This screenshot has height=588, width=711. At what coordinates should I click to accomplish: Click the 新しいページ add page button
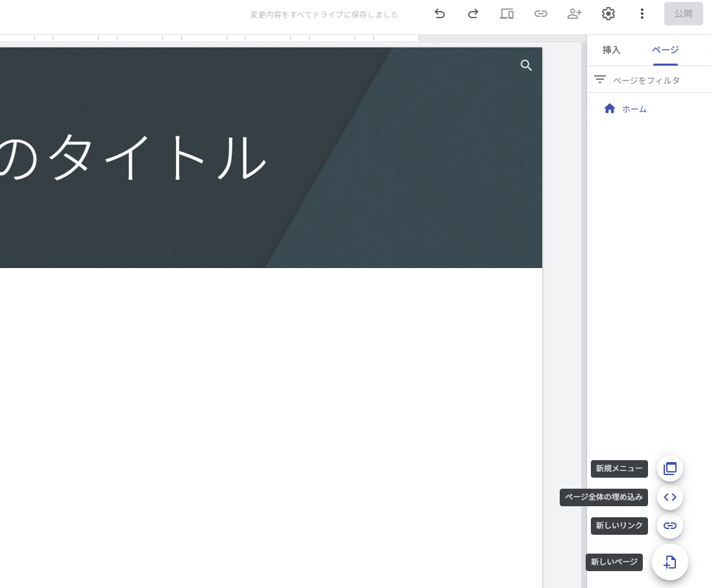(x=669, y=562)
